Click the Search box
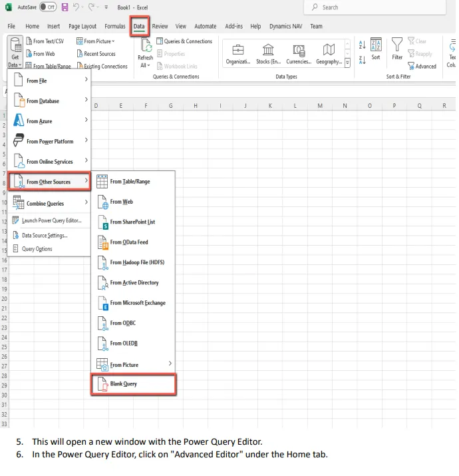The width and height of the screenshot is (459, 476). click(375, 7)
